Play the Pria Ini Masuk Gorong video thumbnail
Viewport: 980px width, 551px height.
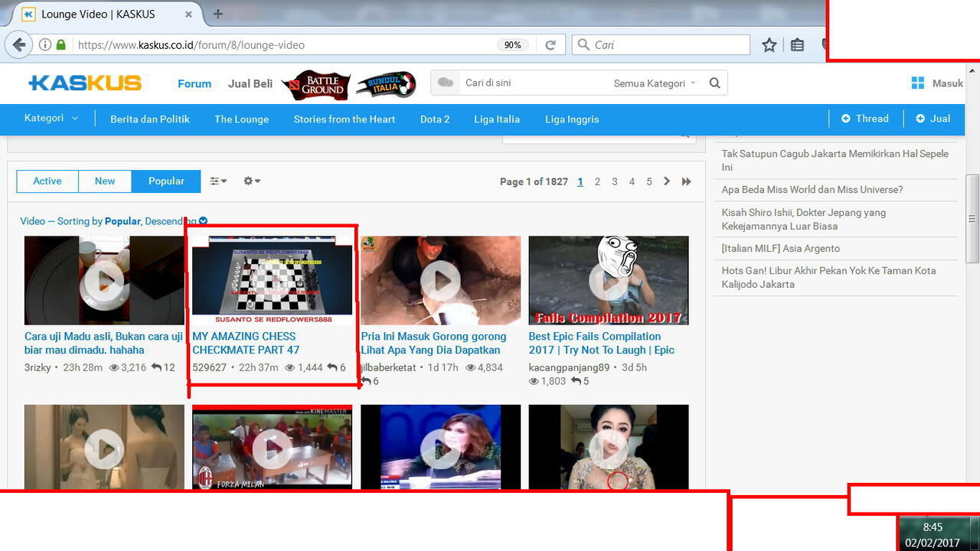440,280
